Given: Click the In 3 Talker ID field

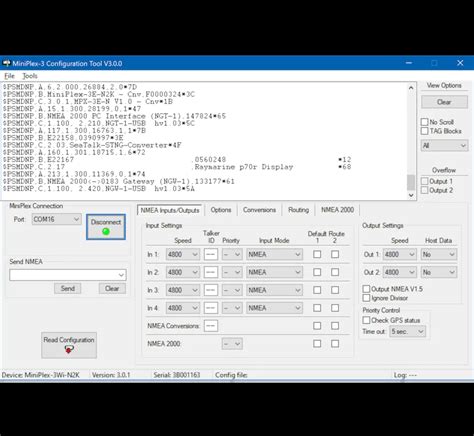Looking at the screenshot, I should 211,290.
